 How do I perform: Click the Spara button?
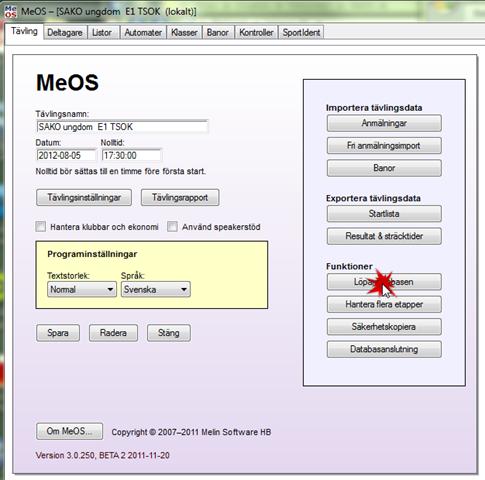(58, 333)
